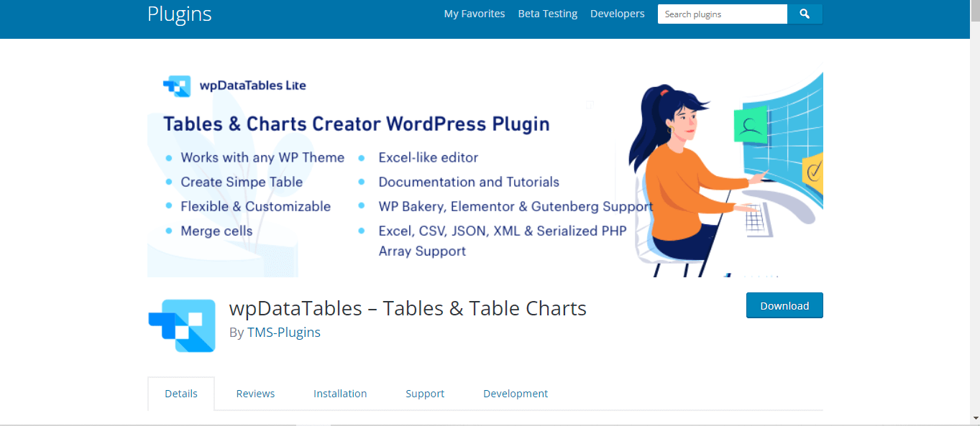Open the TMS-Plugins author link
The height and width of the screenshot is (426, 980).
coord(284,333)
